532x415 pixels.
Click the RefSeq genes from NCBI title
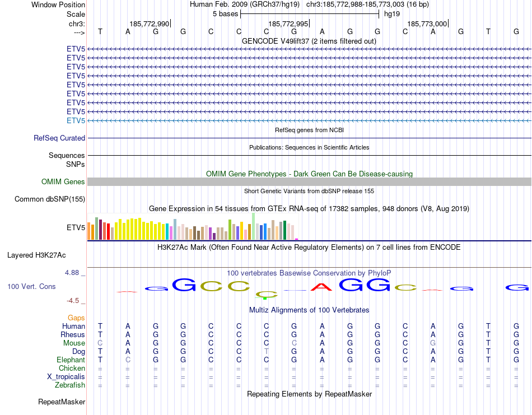[309, 130]
